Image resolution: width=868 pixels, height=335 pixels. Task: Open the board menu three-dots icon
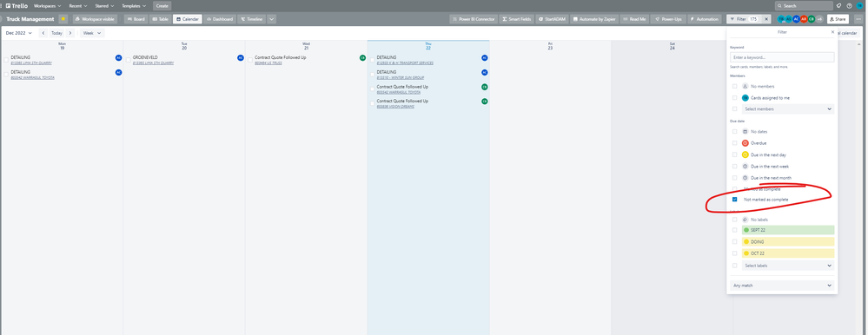click(x=858, y=19)
